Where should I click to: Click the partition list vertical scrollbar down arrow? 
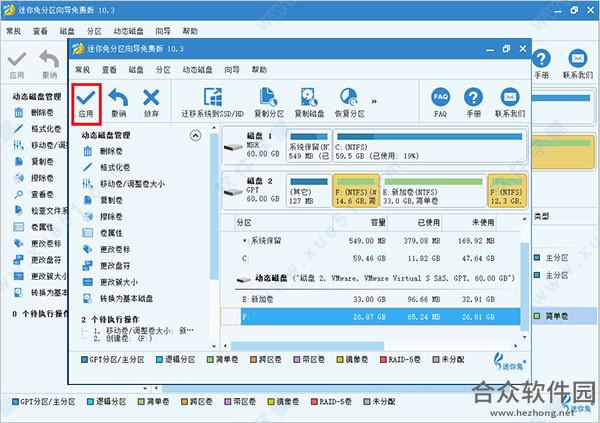(525, 337)
